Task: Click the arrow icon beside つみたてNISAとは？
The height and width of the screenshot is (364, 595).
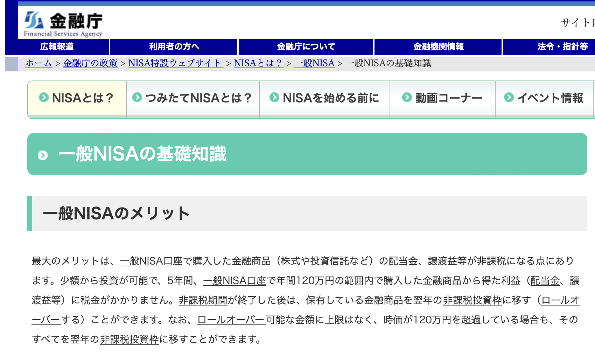Action: 137,97
